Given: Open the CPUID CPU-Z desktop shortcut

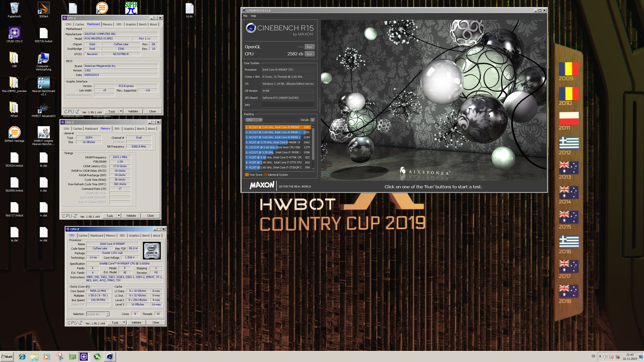Looking at the screenshot, I should click(x=14, y=35).
